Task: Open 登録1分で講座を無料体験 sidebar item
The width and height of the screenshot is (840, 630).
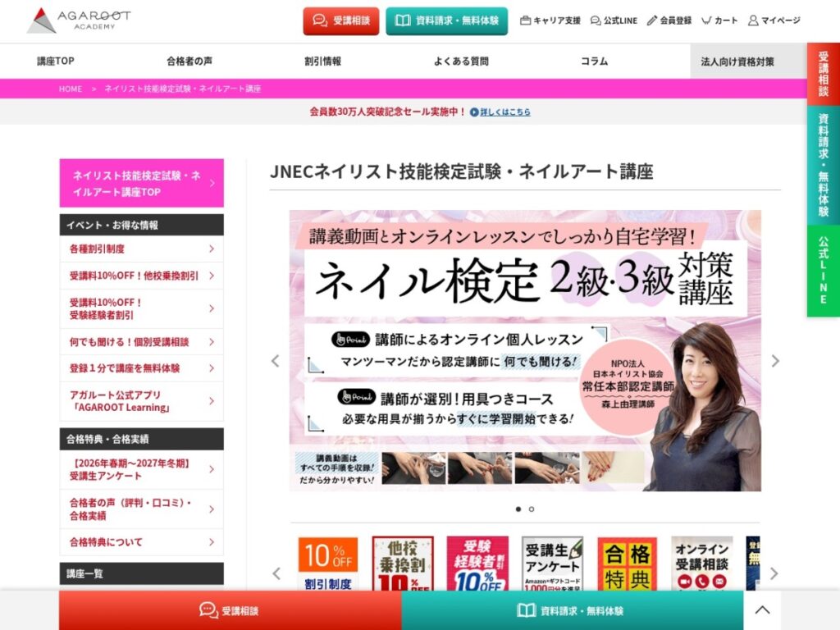Action: 141,368
